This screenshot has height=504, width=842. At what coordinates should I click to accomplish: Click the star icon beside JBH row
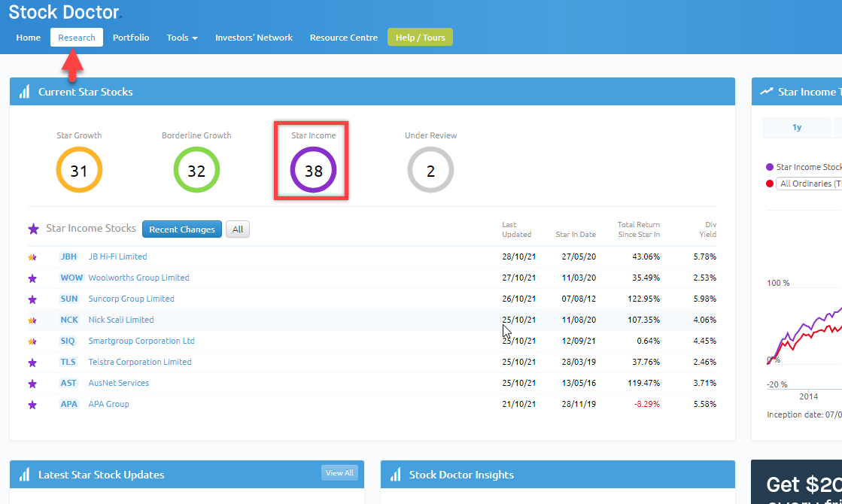pos(32,257)
